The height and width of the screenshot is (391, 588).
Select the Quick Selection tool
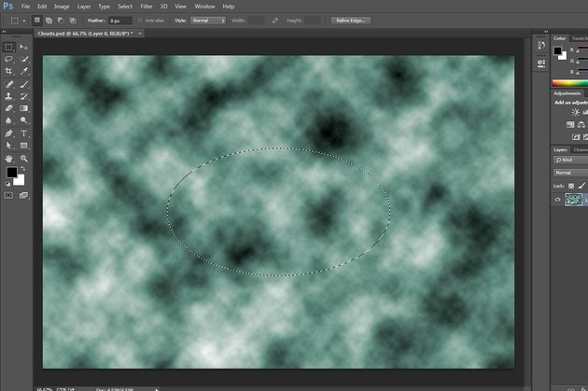(x=24, y=59)
